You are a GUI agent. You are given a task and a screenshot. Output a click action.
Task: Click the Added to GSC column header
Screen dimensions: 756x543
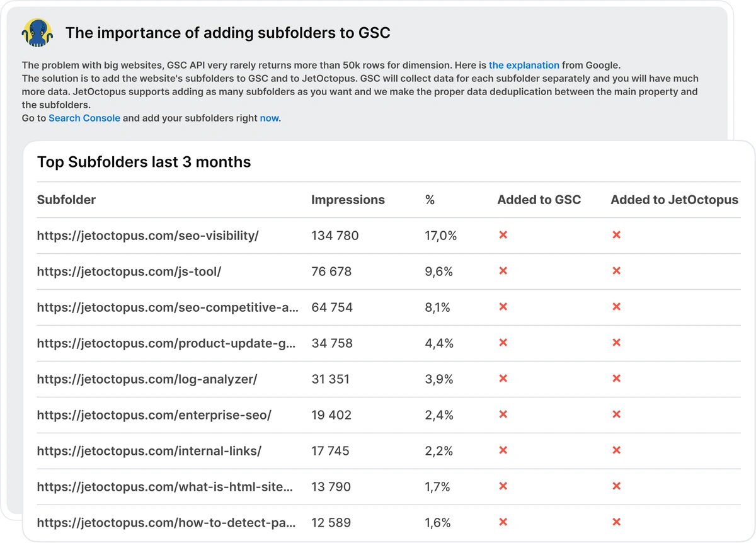pos(539,200)
